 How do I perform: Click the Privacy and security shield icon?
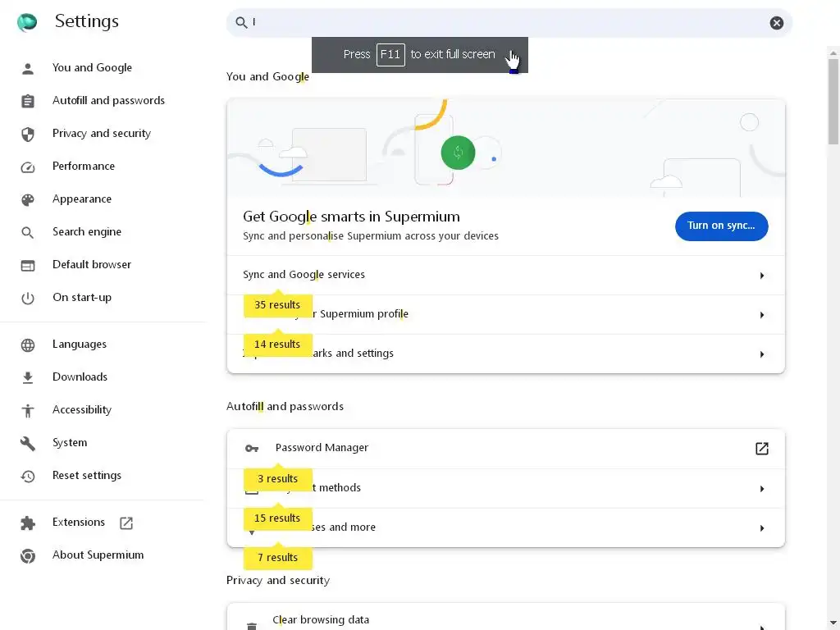coord(28,134)
